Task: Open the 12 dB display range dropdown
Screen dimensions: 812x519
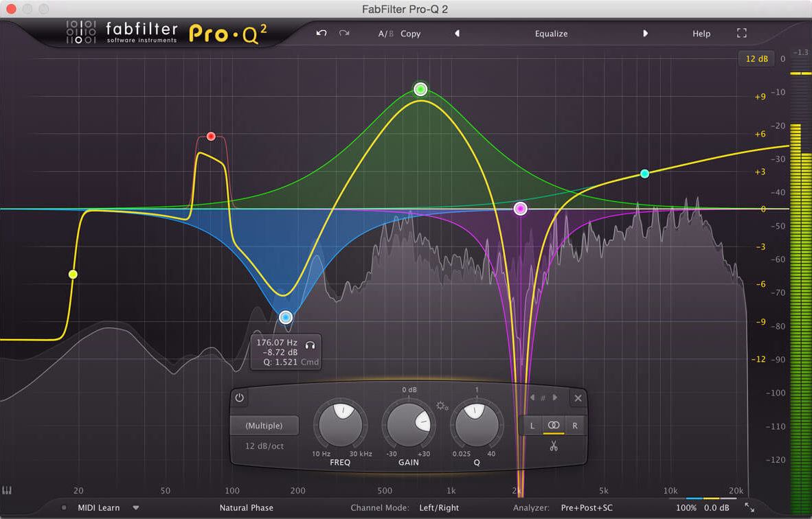Action: point(756,59)
